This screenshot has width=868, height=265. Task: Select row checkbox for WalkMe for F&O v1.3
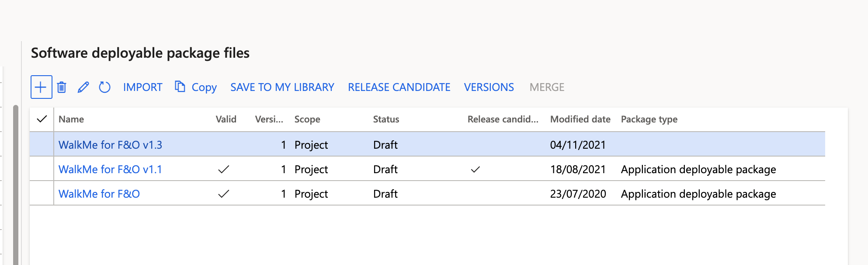[42, 144]
